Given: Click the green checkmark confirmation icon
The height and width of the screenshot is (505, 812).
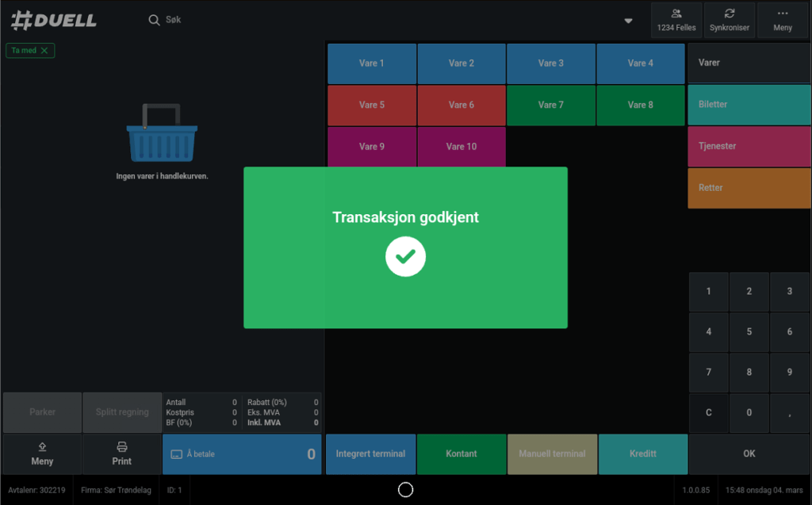Looking at the screenshot, I should click(x=405, y=256).
